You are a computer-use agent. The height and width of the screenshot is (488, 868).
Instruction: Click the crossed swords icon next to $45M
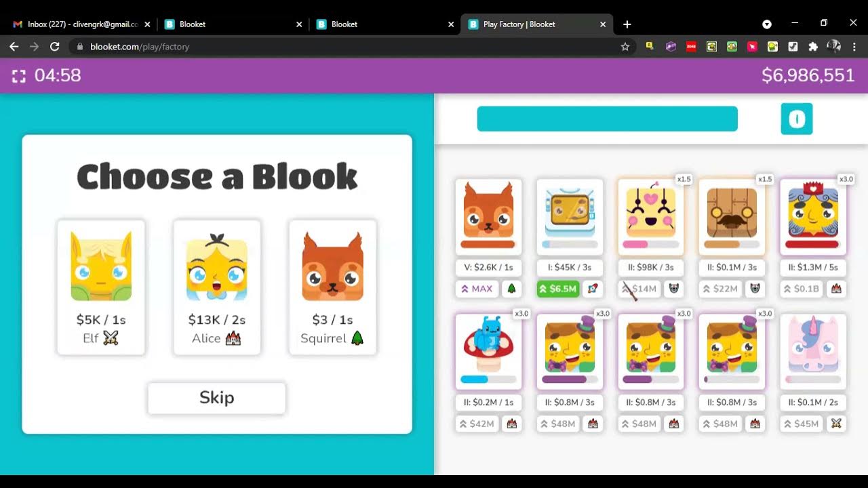point(837,424)
